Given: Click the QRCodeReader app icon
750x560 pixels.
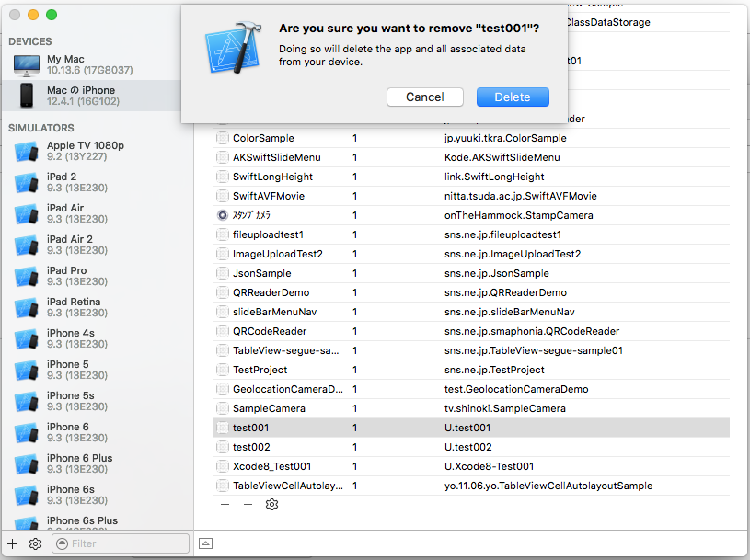Looking at the screenshot, I should pos(222,331).
